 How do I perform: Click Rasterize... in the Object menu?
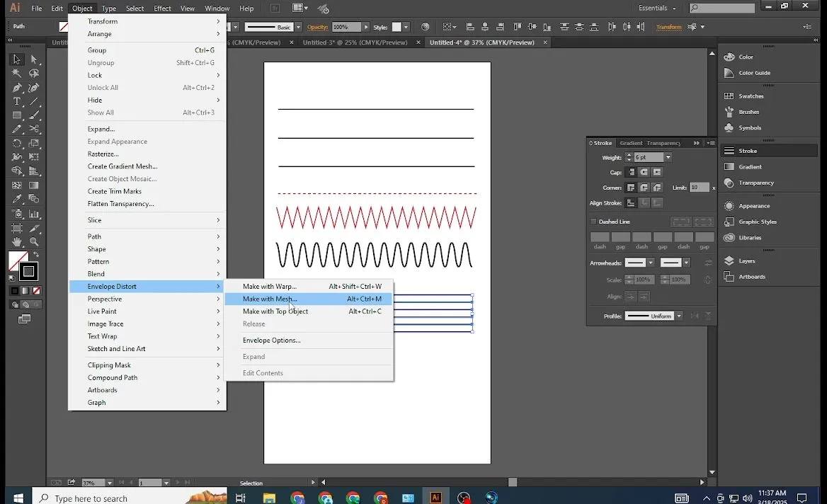(148, 154)
